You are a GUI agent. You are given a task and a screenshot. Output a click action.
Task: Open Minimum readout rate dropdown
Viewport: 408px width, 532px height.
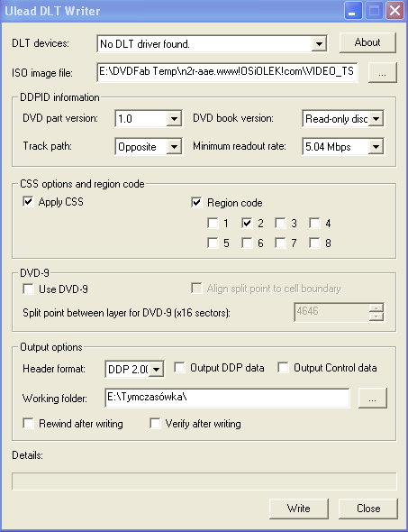click(x=376, y=147)
